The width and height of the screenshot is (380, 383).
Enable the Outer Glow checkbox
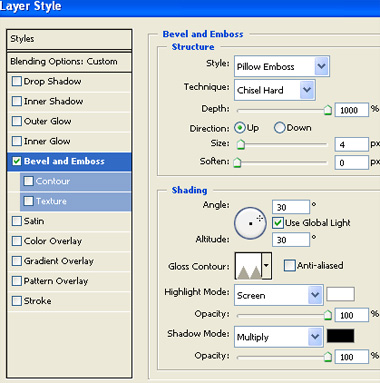(17, 121)
